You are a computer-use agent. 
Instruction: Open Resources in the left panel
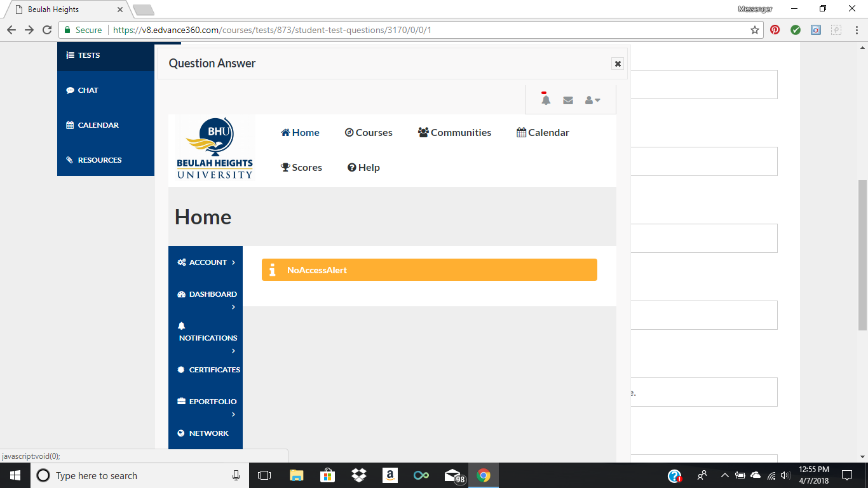pyautogui.click(x=94, y=160)
